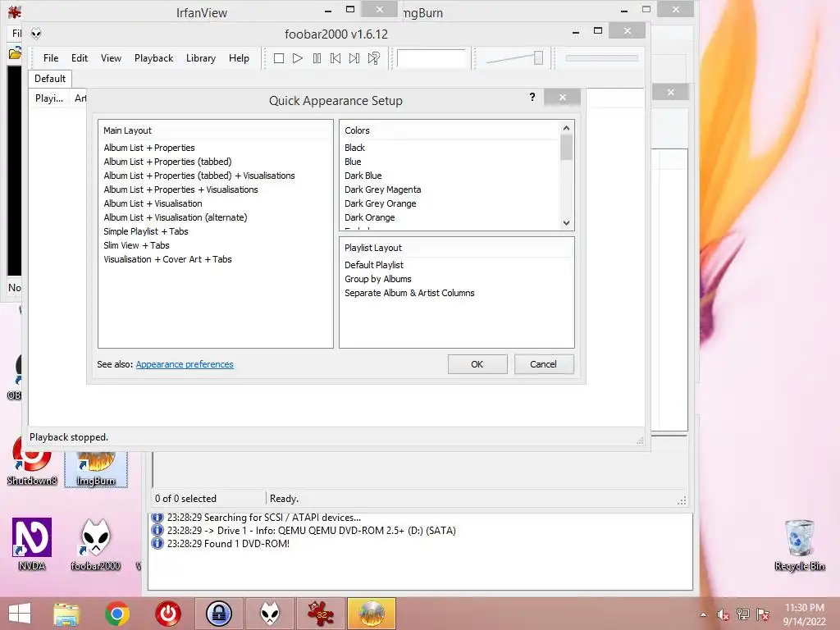Click the Pause button in foobar2000 toolbar
This screenshot has width=840, height=630.
(x=317, y=58)
